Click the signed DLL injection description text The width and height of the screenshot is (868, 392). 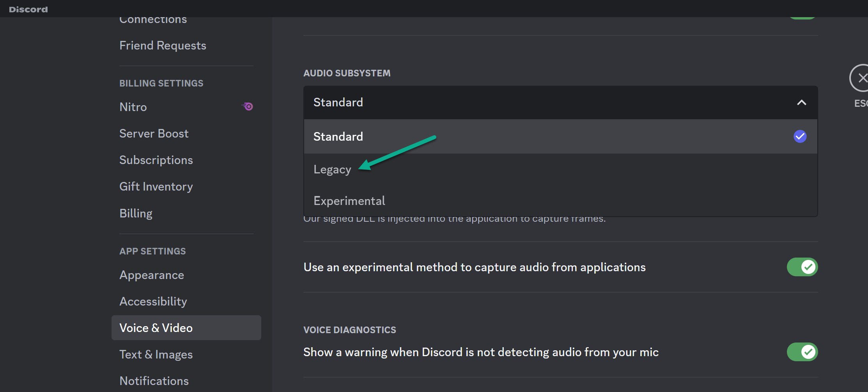tap(454, 219)
